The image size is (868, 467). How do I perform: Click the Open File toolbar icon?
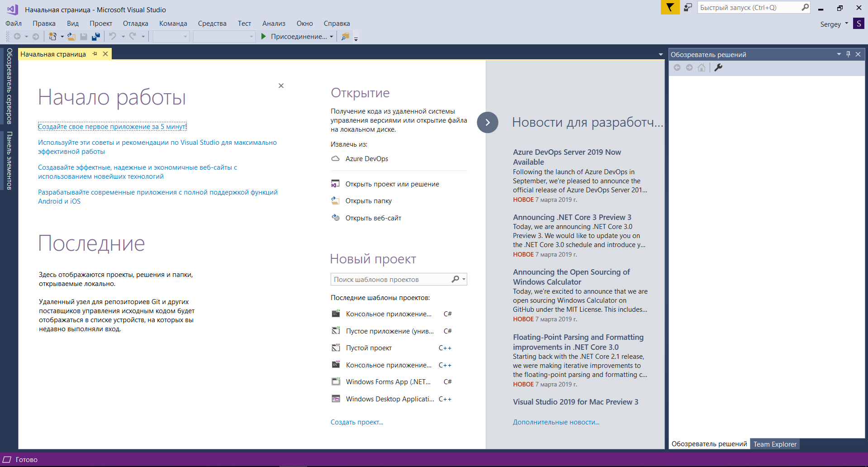pyautogui.click(x=71, y=36)
